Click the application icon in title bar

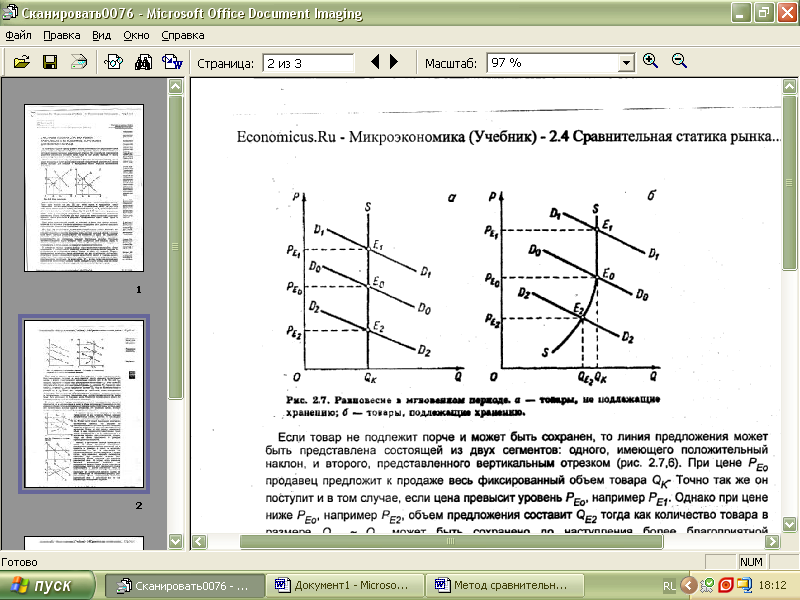coord(10,12)
